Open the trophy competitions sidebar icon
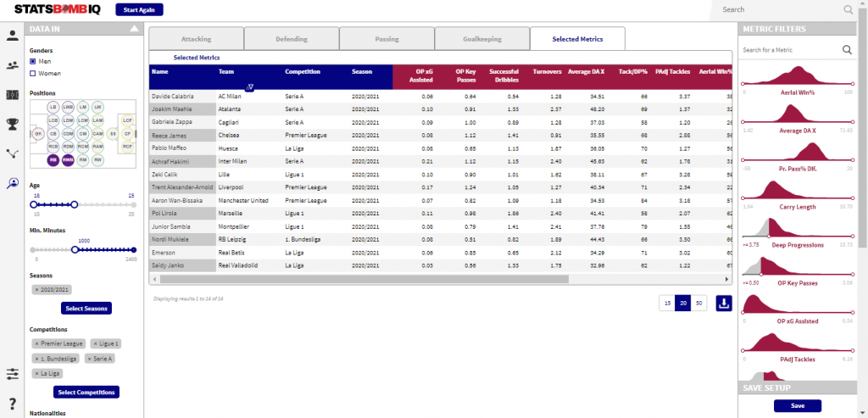Image resolution: width=868 pixels, height=418 pixels. [x=12, y=124]
